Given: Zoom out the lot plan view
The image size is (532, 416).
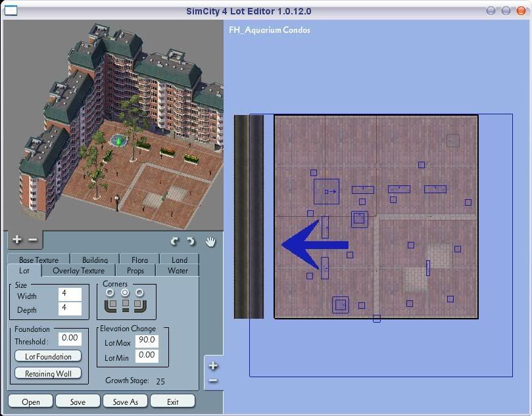Looking at the screenshot, I should pyautogui.click(x=213, y=381).
